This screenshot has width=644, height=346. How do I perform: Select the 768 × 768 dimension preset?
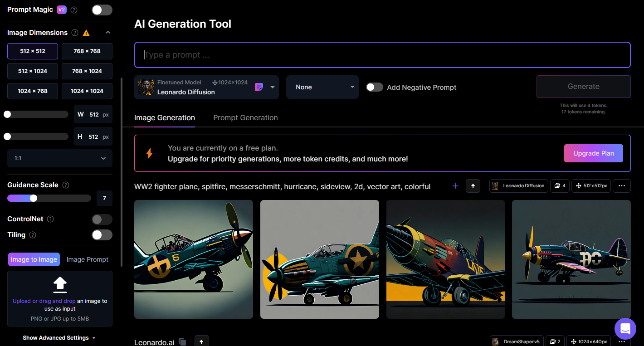pyautogui.click(x=87, y=51)
